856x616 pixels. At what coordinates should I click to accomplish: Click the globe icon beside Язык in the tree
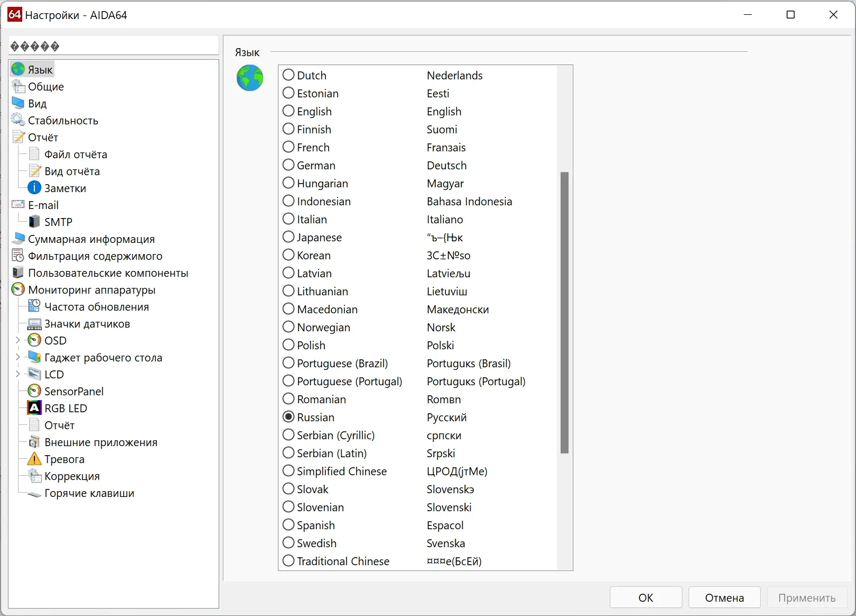19,69
